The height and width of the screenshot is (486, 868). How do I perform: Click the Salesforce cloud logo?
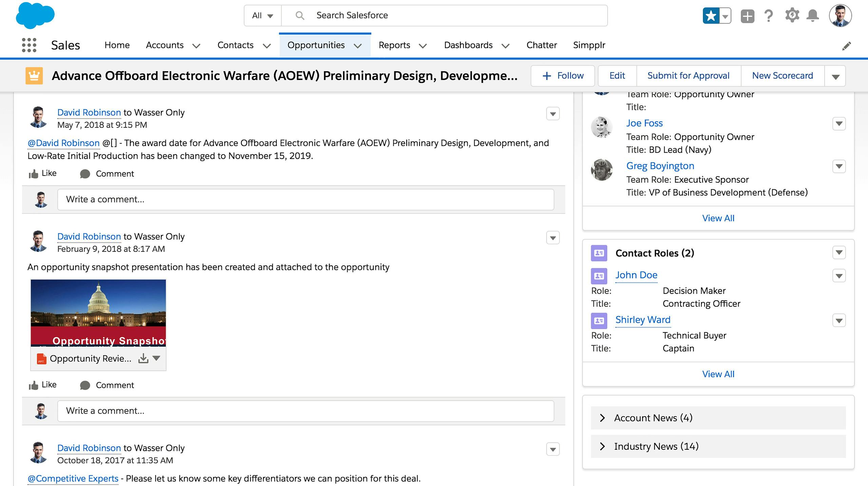tap(35, 15)
